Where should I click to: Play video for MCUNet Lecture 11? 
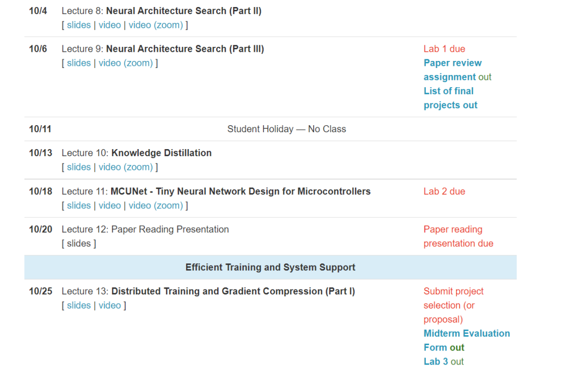tap(109, 205)
